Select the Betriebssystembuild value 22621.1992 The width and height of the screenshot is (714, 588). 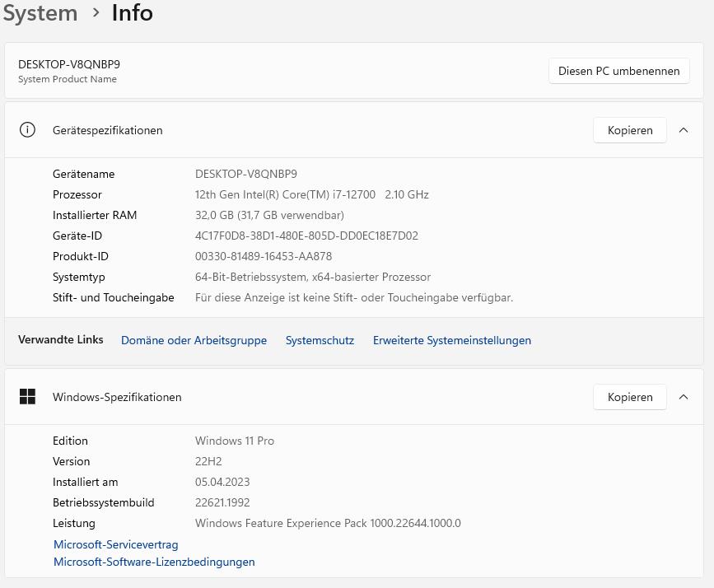click(222, 502)
